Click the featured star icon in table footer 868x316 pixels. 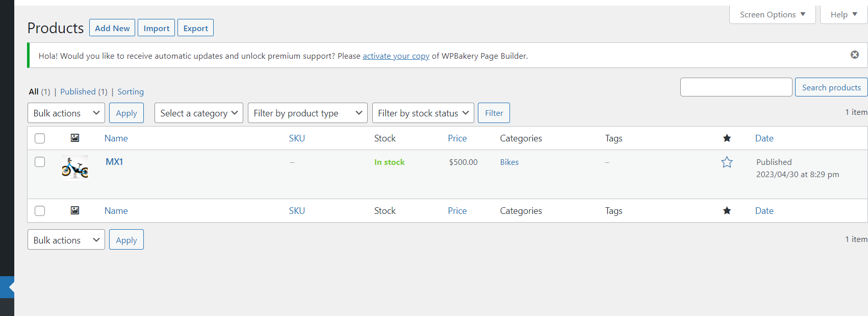727,211
